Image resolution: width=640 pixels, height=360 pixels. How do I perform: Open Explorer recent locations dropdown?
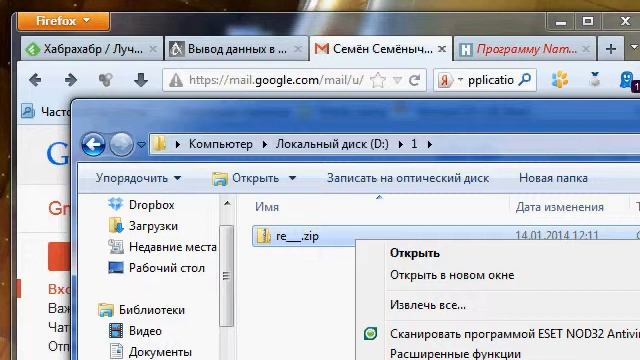pyautogui.click(x=141, y=144)
